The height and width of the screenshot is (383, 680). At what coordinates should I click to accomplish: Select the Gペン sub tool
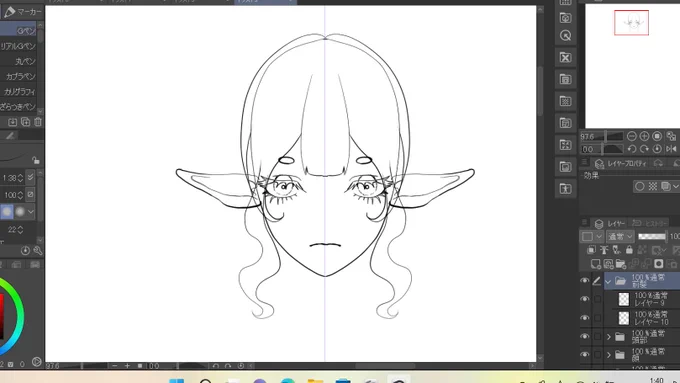tap(18, 30)
